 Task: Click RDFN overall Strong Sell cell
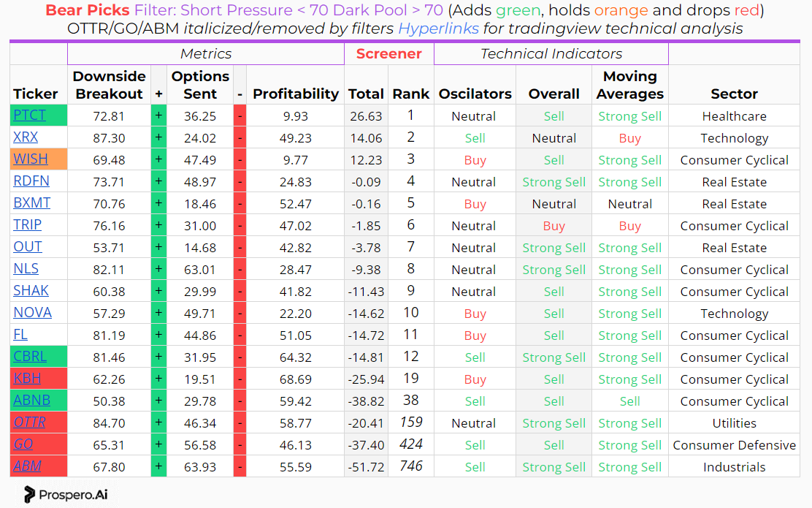click(x=554, y=182)
